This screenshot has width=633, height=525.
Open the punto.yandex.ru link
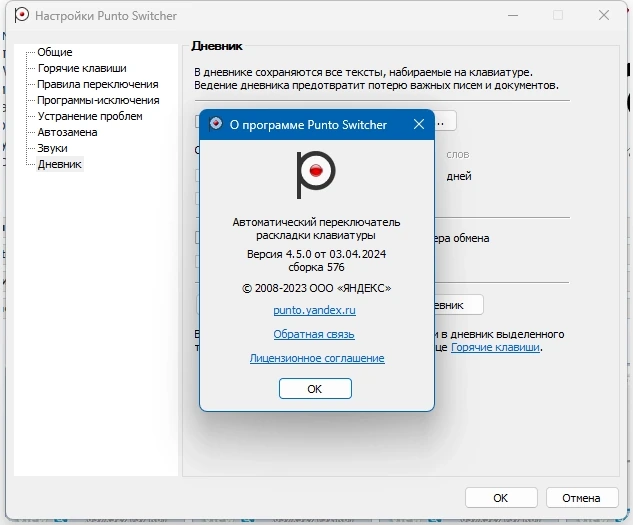(314, 310)
